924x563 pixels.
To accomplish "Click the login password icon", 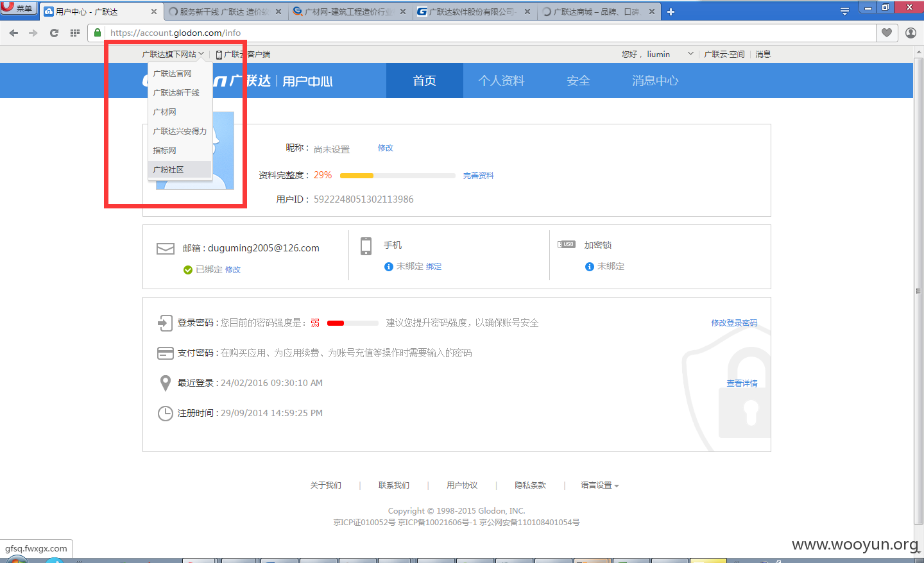I will tap(165, 323).
